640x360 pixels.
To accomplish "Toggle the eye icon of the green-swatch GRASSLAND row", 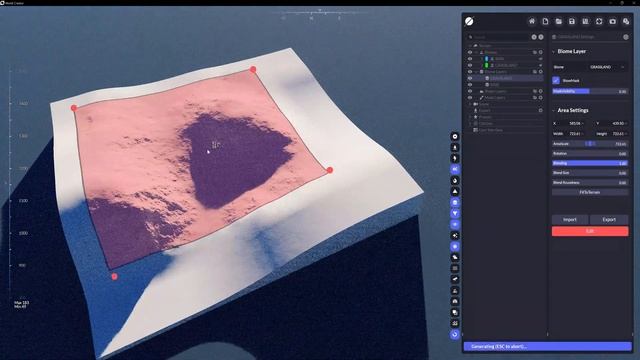I will click(470, 65).
